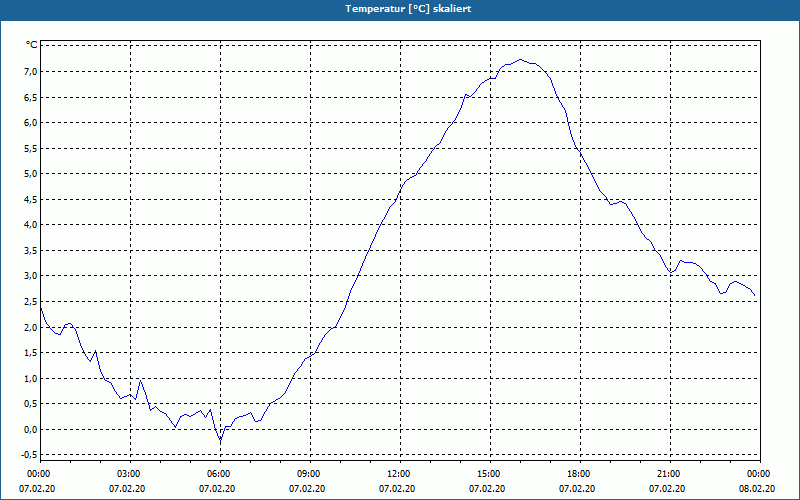This screenshot has width=800, height=500.
Task: Click the 07.02.20 date under 03:00
Action: tap(127, 489)
